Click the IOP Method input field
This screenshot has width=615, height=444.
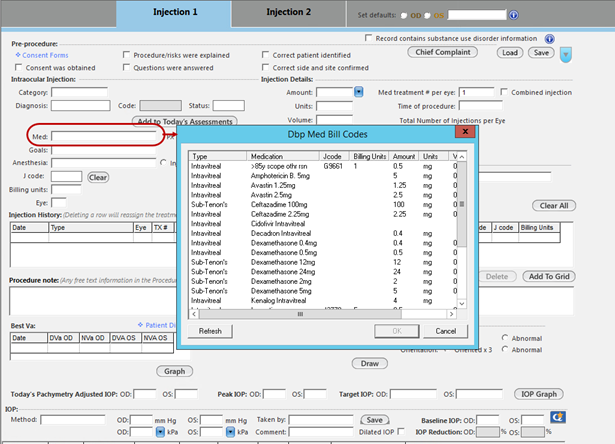(73, 420)
